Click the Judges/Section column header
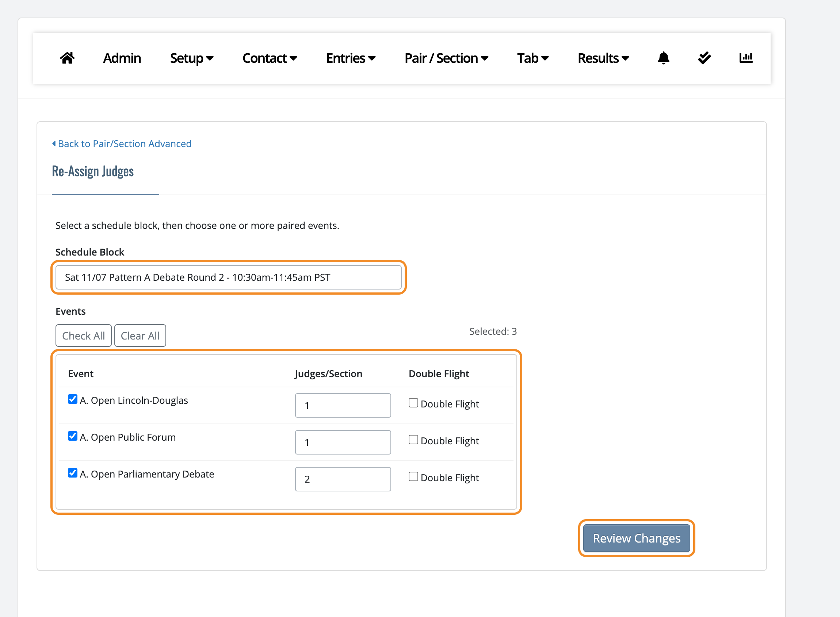This screenshot has width=840, height=617. (328, 373)
